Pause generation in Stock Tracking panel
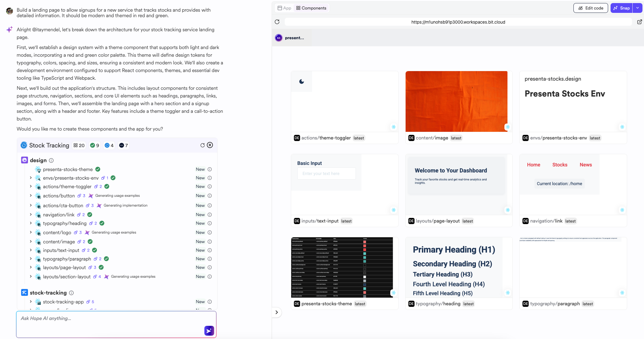The height and width of the screenshot is (339, 644). pyautogui.click(x=210, y=145)
